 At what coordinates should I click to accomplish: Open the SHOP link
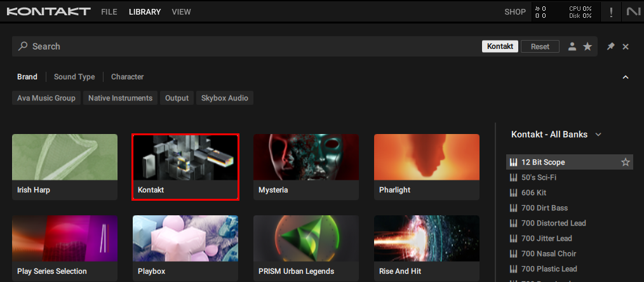tap(515, 12)
